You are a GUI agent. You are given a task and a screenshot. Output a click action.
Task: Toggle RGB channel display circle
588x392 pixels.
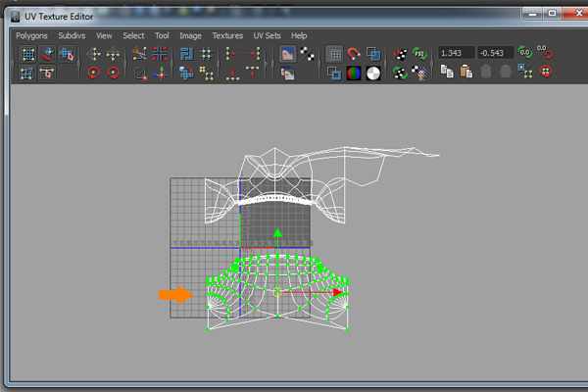coord(354,73)
